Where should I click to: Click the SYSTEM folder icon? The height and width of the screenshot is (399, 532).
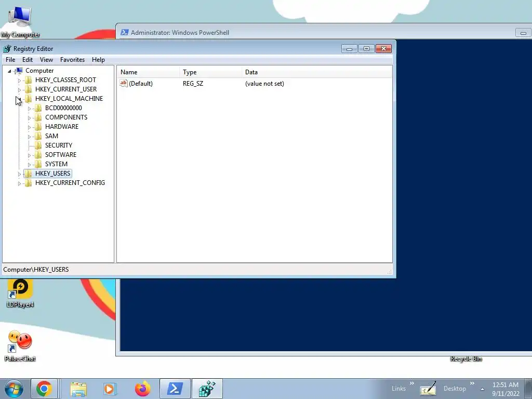click(38, 164)
